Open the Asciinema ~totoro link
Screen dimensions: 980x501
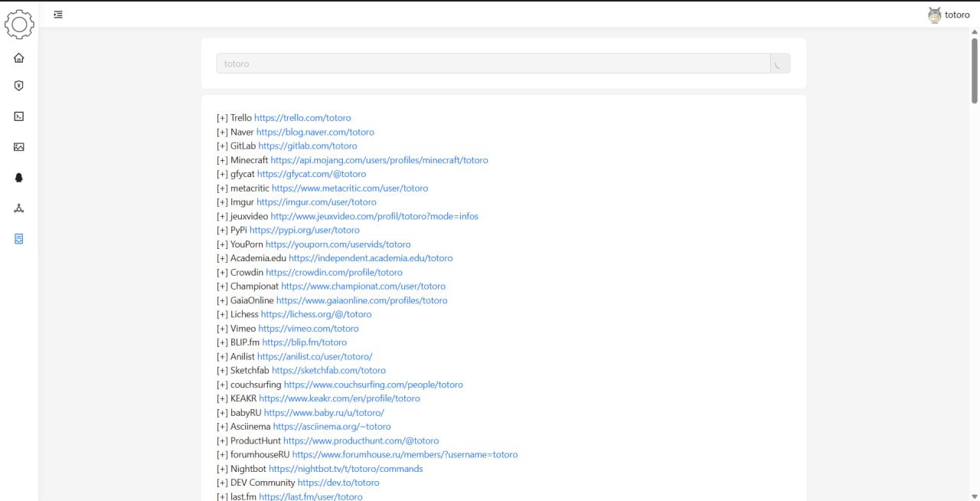point(332,427)
